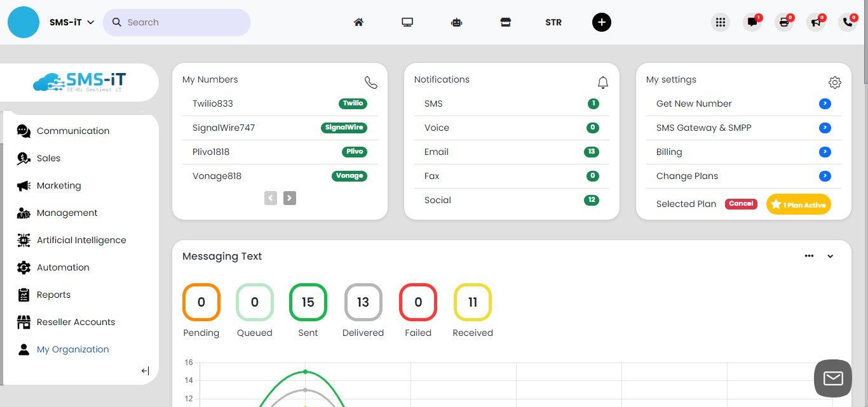The image size is (868, 407).
Task: Open the megaphone announcements icon
Action: tap(815, 22)
